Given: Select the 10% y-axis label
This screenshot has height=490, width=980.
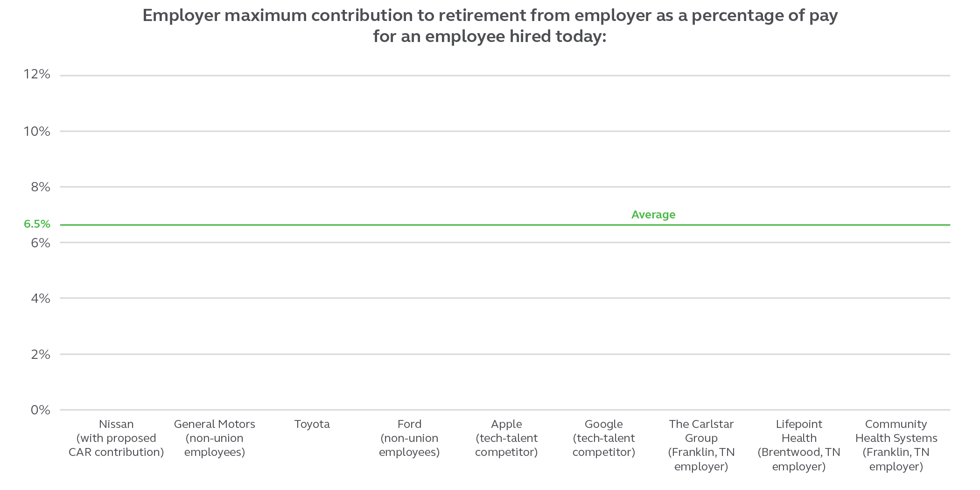Looking at the screenshot, I should tap(37, 131).
